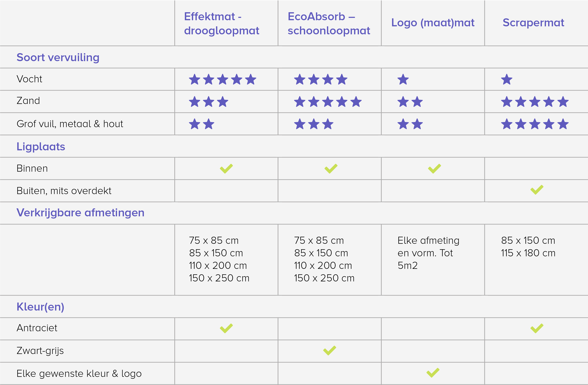Click the Logo mat Binnen checkmark
Screen dimensions: 588x385
coord(434,169)
